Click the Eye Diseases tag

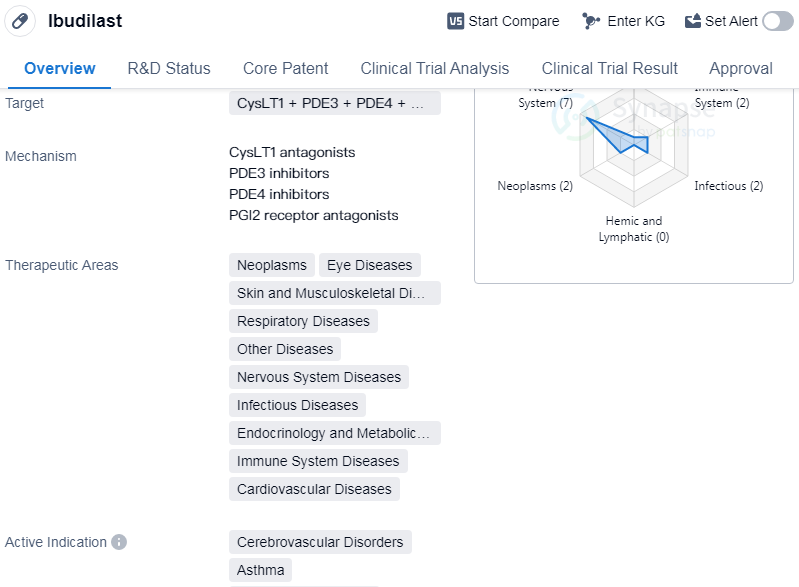point(369,265)
